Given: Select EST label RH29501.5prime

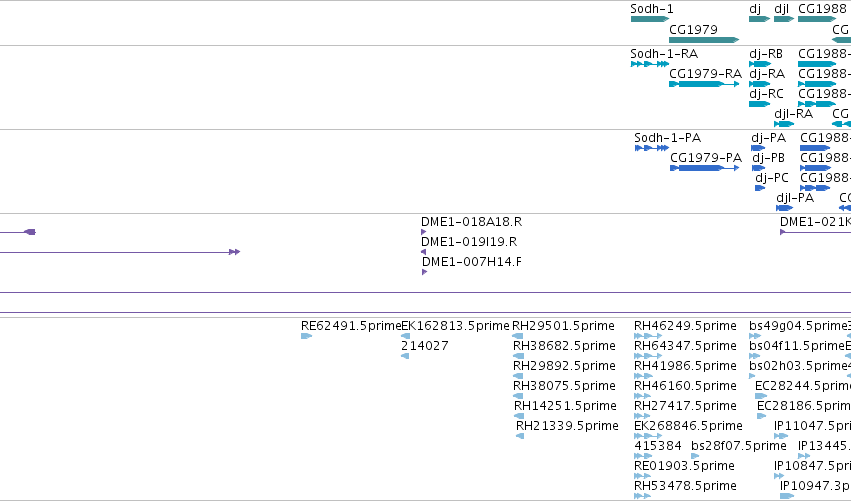Looking at the screenshot, I should click(x=563, y=326).
